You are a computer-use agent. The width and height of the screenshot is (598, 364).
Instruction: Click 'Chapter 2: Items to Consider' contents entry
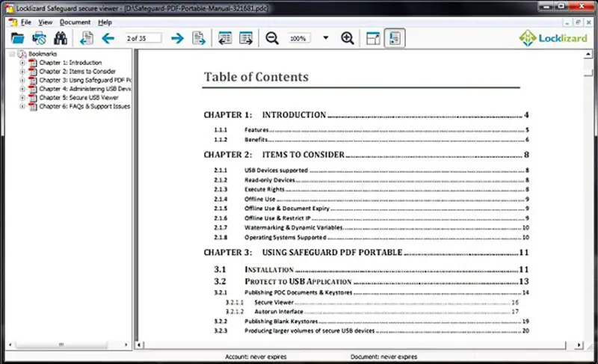tap(366, 155)
